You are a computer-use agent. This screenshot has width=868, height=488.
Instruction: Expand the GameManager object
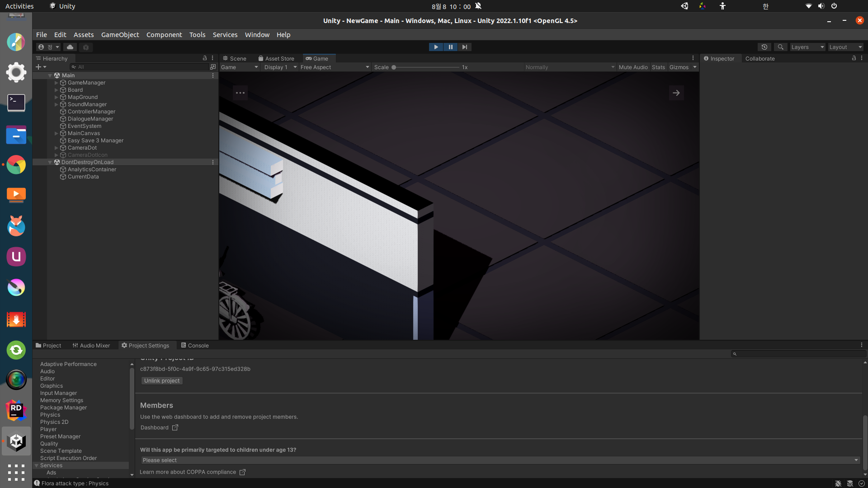[56, 83]
